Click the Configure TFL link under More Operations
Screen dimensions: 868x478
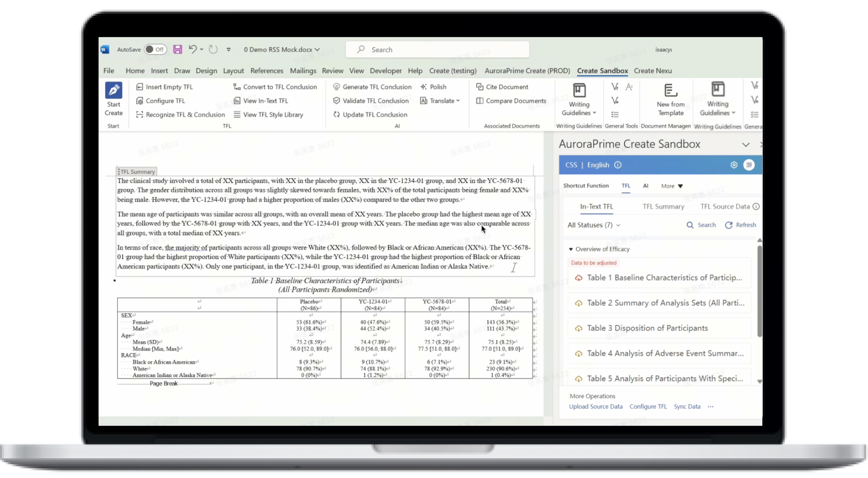click(648, 407)
